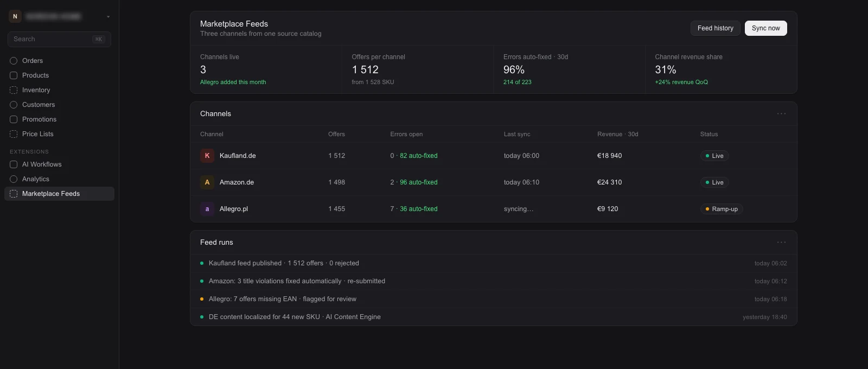The width and height of the screenshot is (868, 369).
Task: Open the workspace switcher dropdown arrow
Action: (x=108, y=17)
